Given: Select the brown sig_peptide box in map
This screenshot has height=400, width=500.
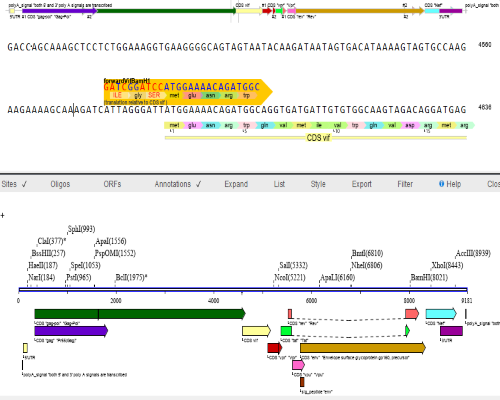Looking at the screenshot, I should point(302,382).
